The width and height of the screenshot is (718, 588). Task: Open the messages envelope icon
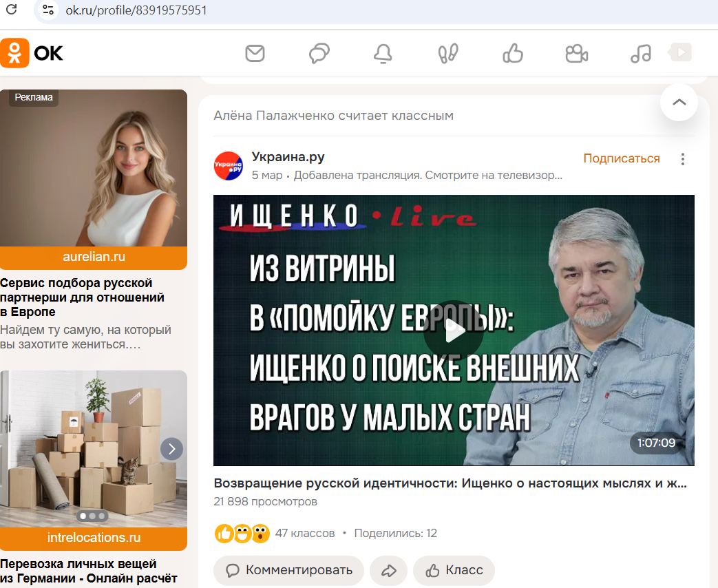pos(255,53)
